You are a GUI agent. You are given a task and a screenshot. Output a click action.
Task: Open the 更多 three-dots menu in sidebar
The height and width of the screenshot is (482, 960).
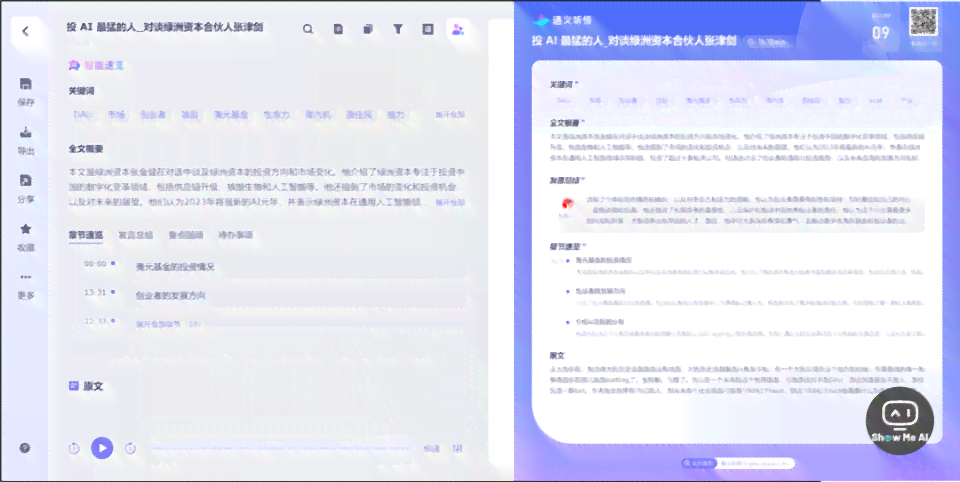coord(26,277)
